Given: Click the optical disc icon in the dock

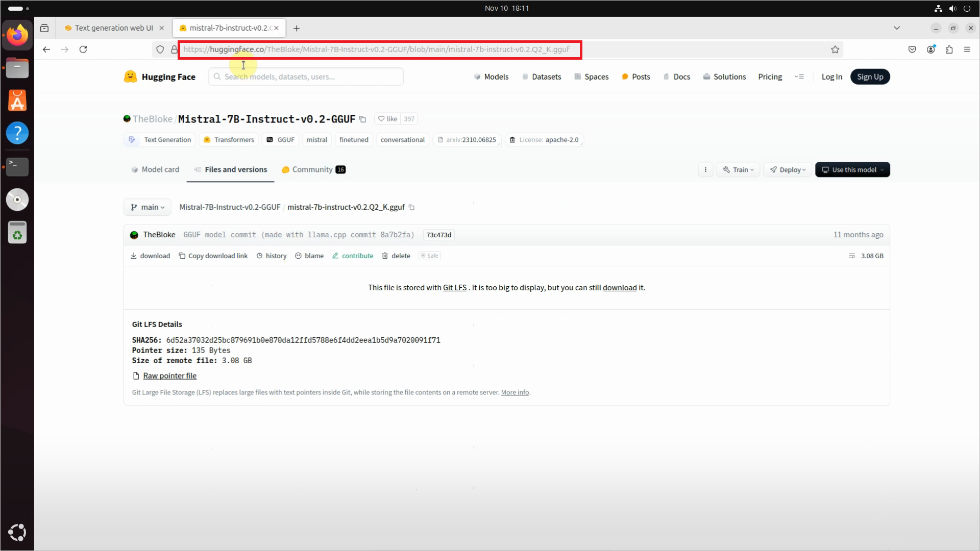Looking at the screenshot, I should coord(17,199).
